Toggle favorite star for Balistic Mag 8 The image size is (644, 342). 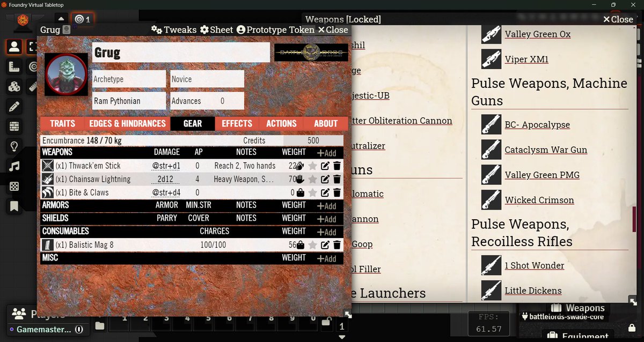click(313, 245)
